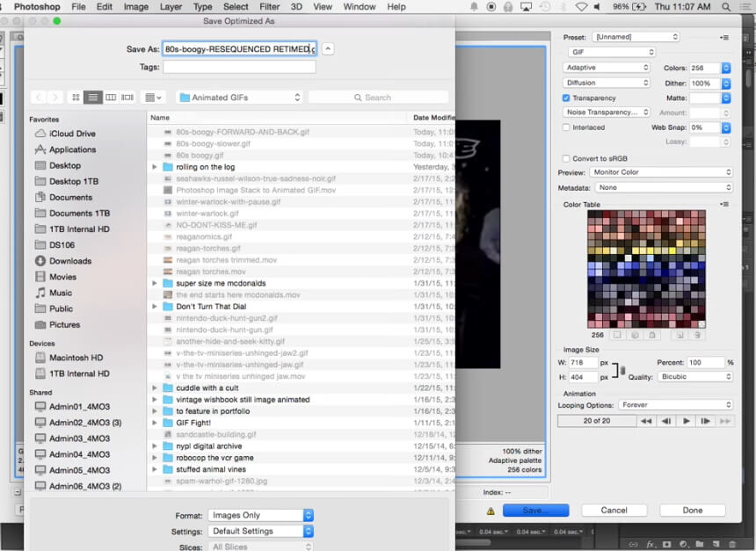756x551 pixels.
Task: Expand the 'GIF Fight!' folder triangle
Action: (155, 423)
